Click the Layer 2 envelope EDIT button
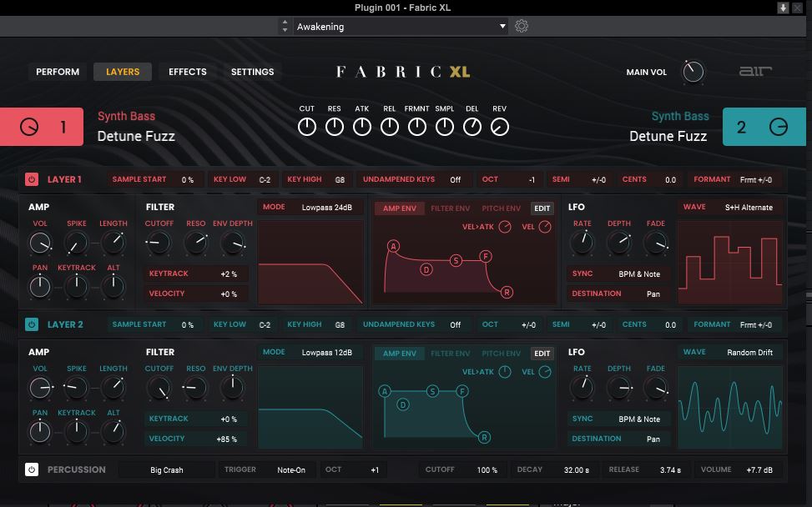Screen dimensions: 812x507 [x=542, y=354]
